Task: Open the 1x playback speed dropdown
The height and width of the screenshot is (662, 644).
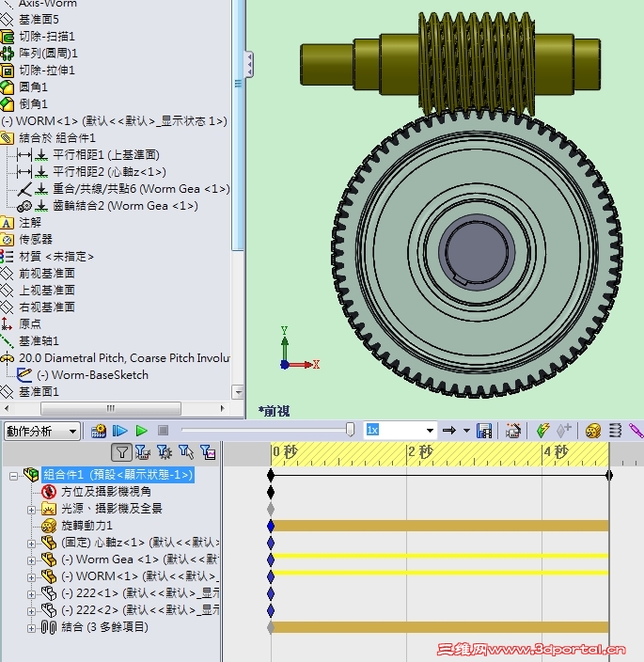Action: tap(430, 431)
